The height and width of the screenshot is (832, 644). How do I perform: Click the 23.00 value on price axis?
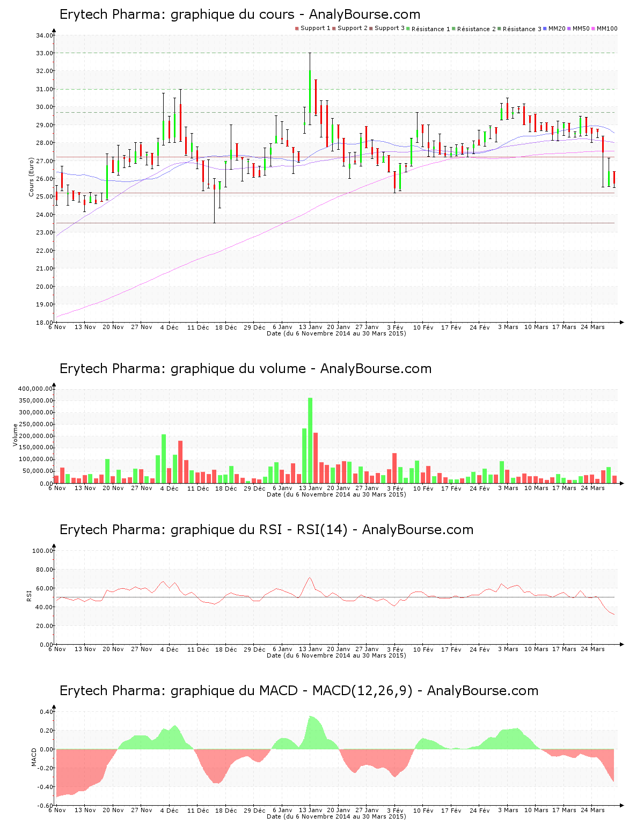[x=44, y=232]
